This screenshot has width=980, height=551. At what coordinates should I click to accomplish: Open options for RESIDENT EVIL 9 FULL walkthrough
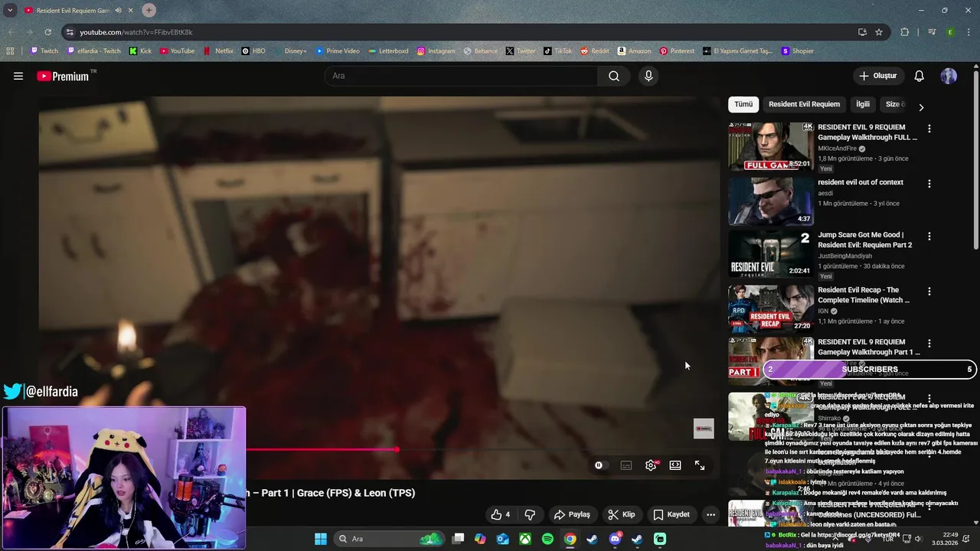point(929,129)
